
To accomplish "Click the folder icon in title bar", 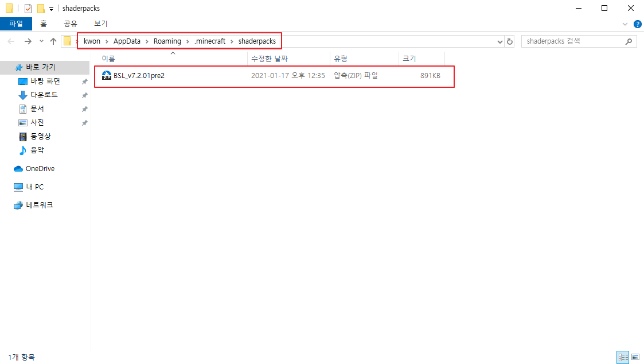I will tap(9, 8).
